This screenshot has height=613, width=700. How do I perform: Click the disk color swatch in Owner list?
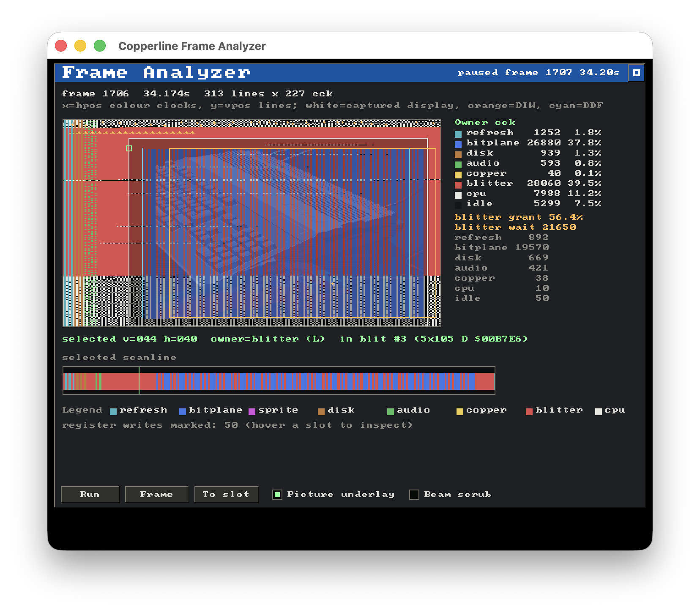pyautogui.click(x=458, y=154)
